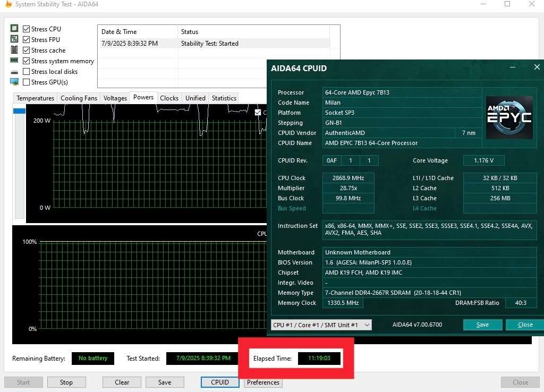Click the blue graph color indicator left of power graph
Image resolution: width=544 pixels, height=392 pixels.
20,111
